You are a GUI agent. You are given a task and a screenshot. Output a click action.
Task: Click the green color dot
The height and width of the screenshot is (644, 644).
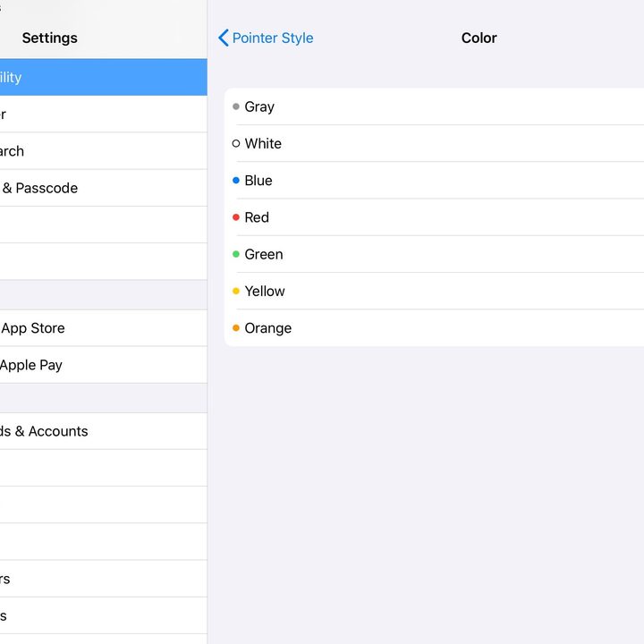tap(236, 254)
